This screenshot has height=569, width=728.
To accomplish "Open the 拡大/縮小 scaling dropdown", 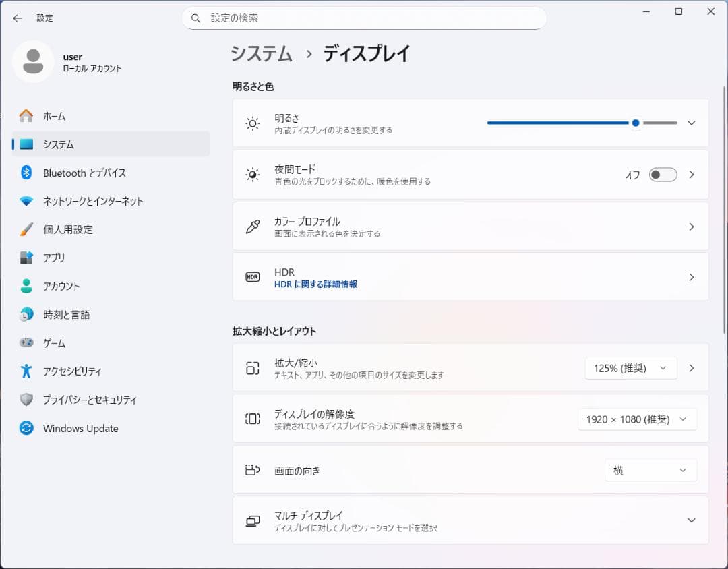I will point(630,368).
